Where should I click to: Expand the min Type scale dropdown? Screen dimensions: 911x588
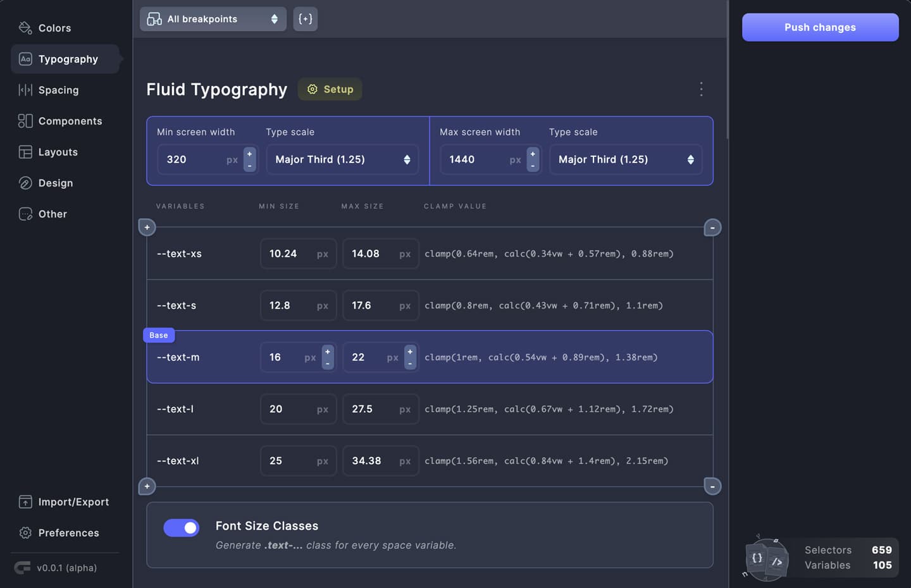click(x=342, y=159)
